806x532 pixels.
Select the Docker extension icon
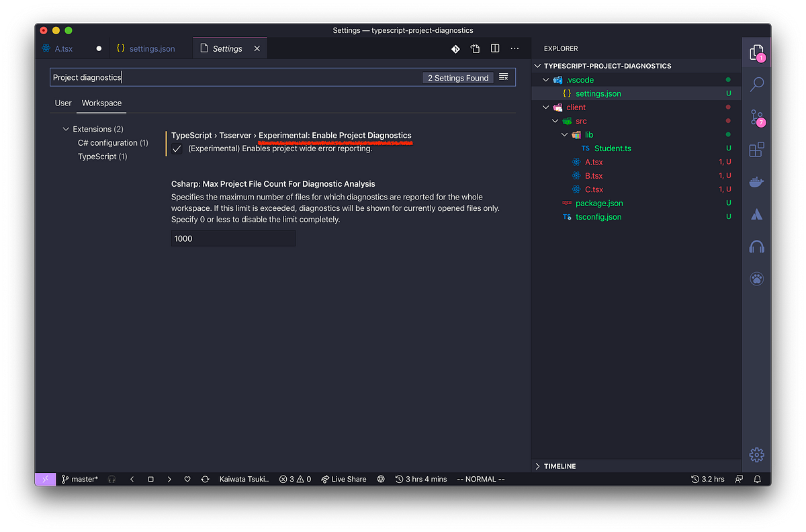(x=757, y=181)
